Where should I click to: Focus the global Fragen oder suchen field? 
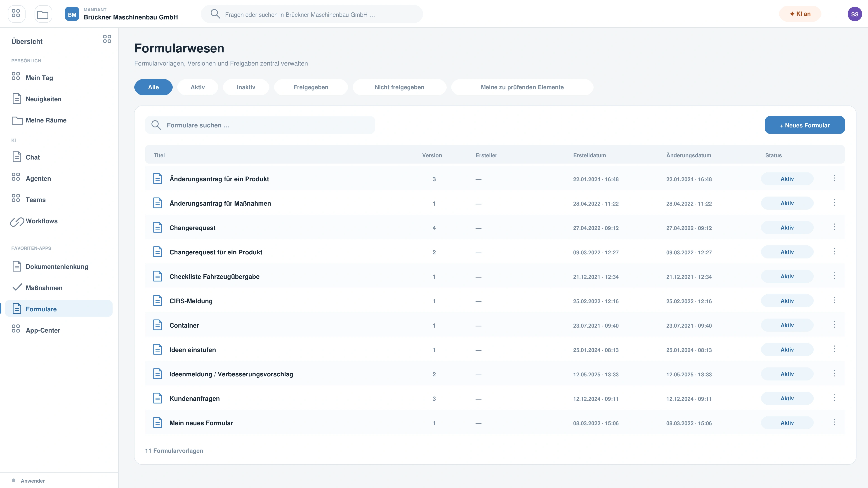pos(312,14)
